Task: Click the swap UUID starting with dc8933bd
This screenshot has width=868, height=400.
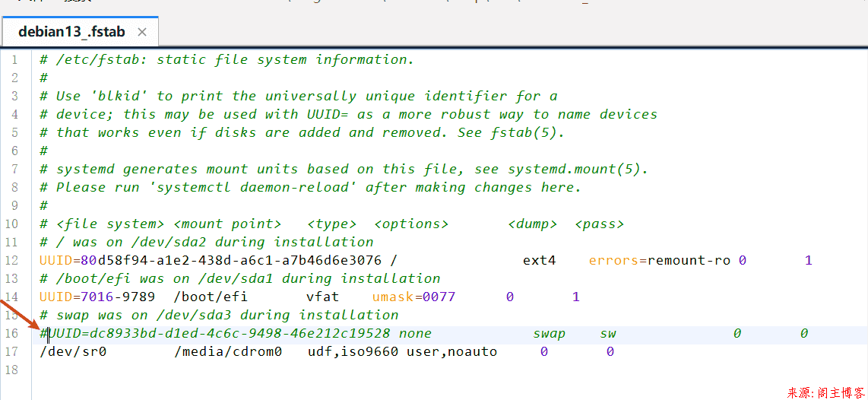Action: pyautogui.click(x=239, y=334)
